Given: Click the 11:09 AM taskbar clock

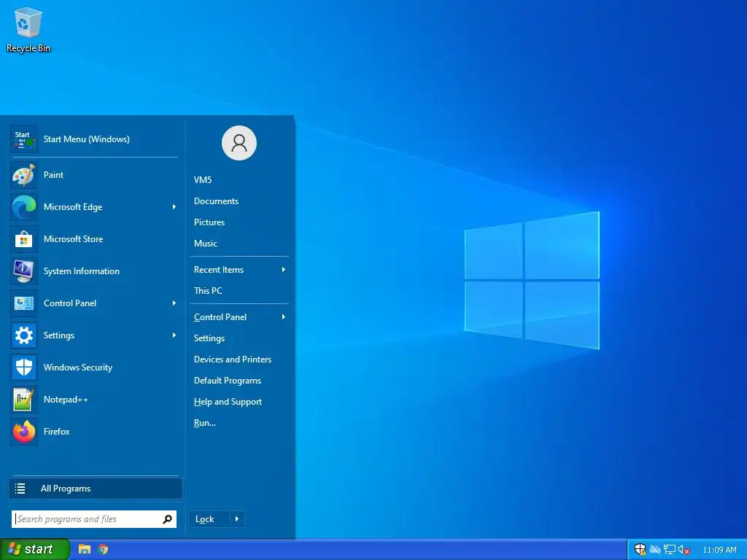Looking at the screenshot, I should click(x=719, y=550).
